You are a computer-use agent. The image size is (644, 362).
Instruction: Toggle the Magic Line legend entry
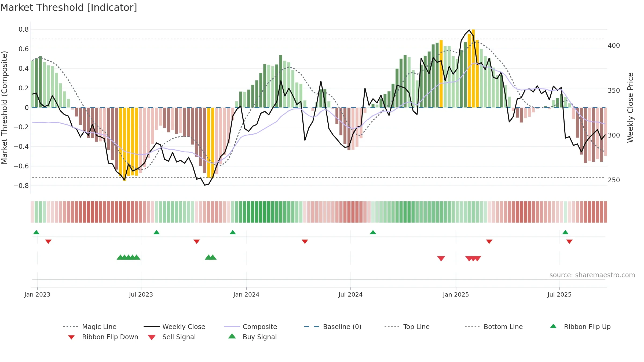click(90, 327)
